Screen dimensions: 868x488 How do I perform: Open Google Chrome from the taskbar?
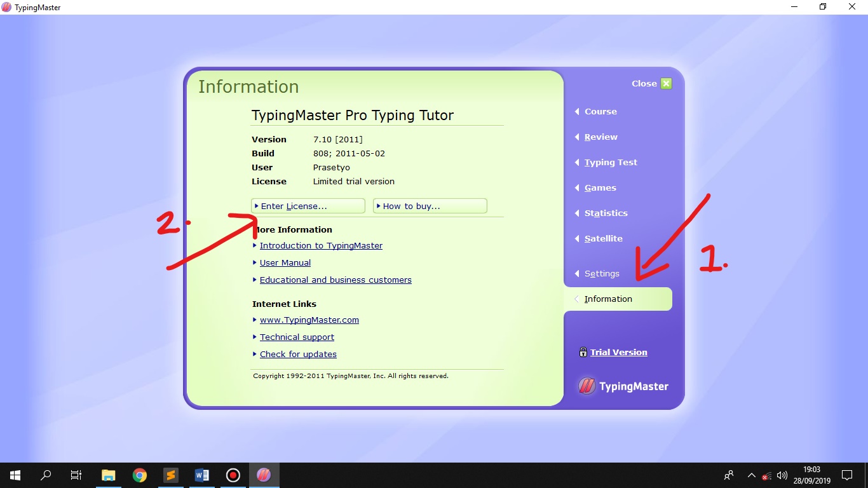click(x=139, y=475)
